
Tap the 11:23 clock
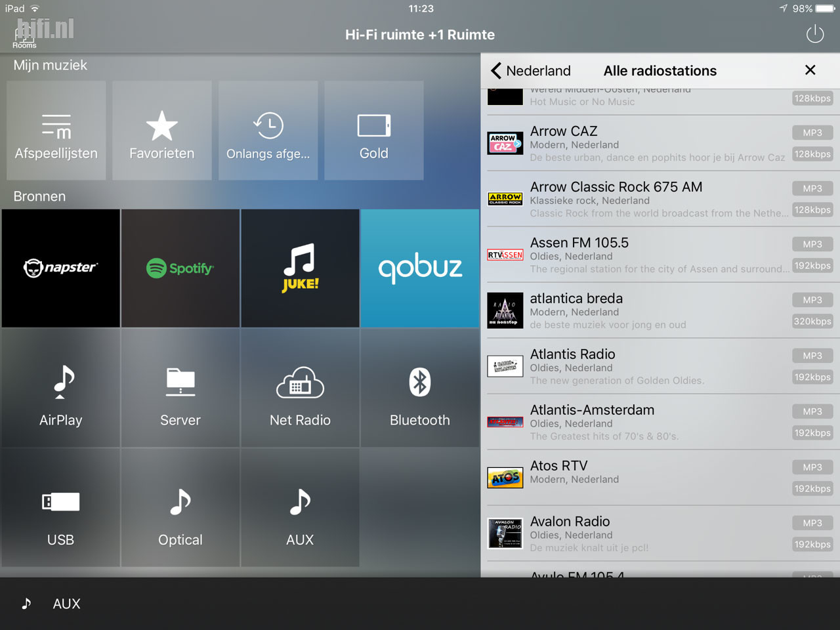(x=421, y=9)
